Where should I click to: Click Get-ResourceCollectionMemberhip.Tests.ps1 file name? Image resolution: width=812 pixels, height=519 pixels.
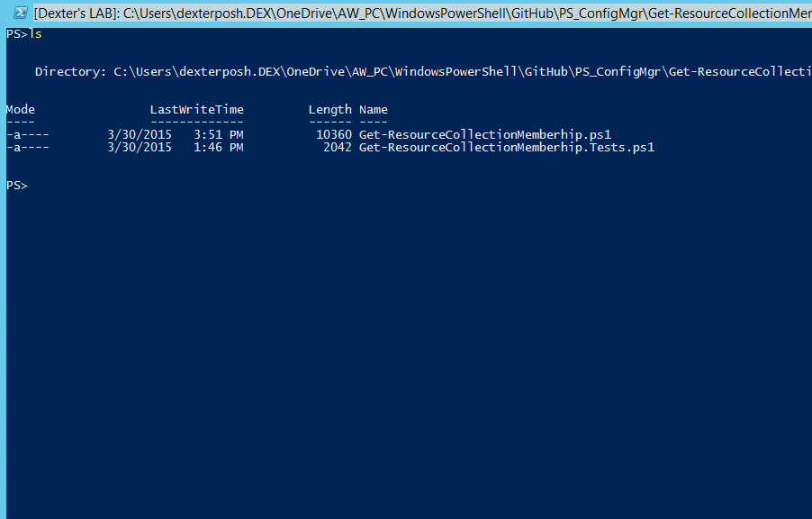click(507, 148)
